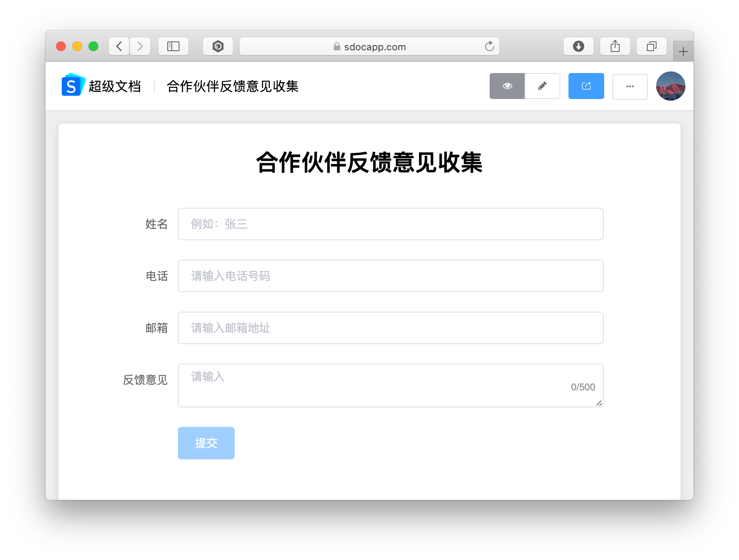The height and width of the screenshot is (560, 739).
Task: Toggle preview mode with the eye icon
Action: click(x=507, y=86)
